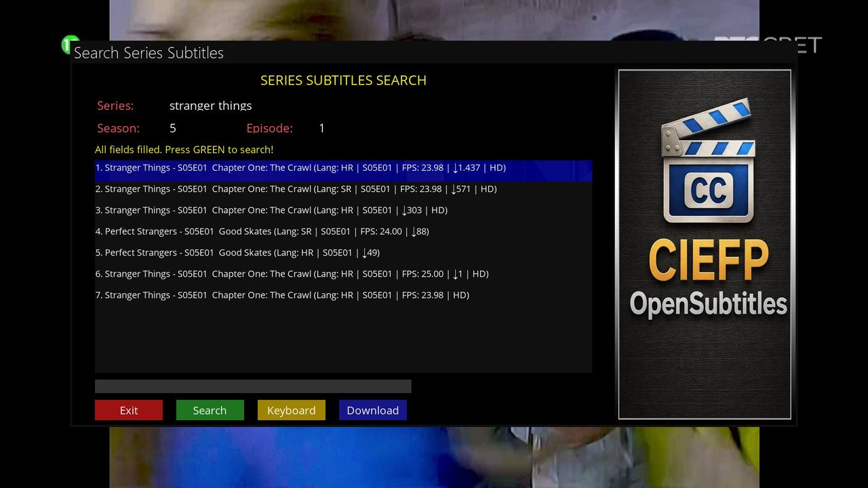Pick result 7, the last Stranger Things entry
Image resolution: width=868 pixels, height=488 pixels.
(x=282, y=295)
